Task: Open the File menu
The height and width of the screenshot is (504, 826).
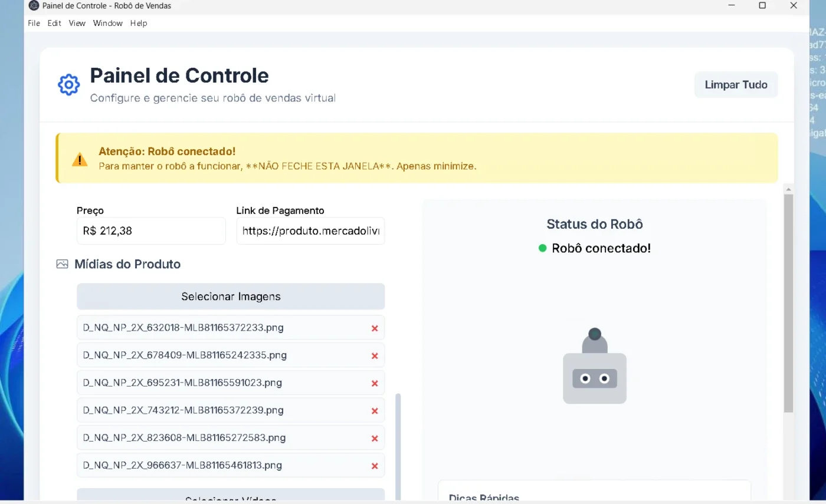Action: pos(34,23)
